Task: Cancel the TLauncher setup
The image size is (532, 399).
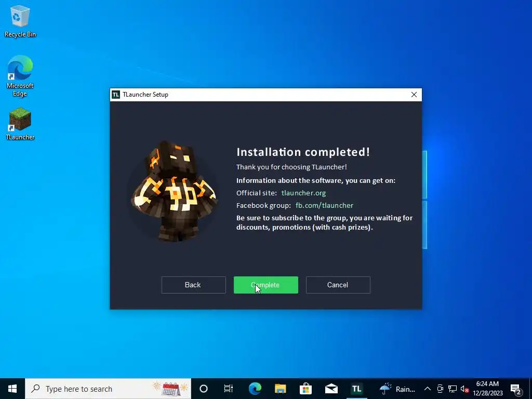Action: pyautogui.click(x=338, y=285)
